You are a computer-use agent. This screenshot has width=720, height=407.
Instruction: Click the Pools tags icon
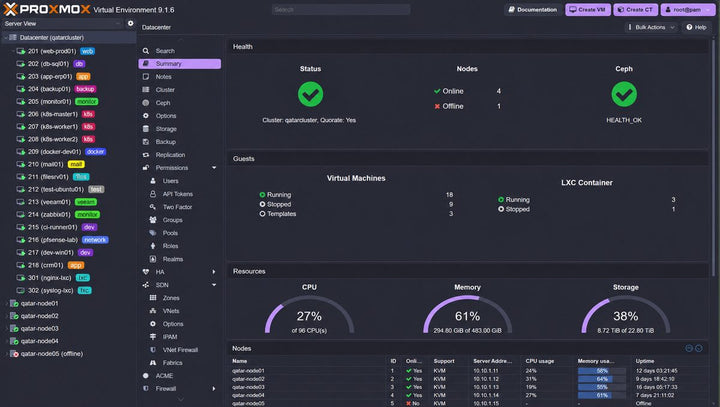pyautogui.click(x=153, y=233)
